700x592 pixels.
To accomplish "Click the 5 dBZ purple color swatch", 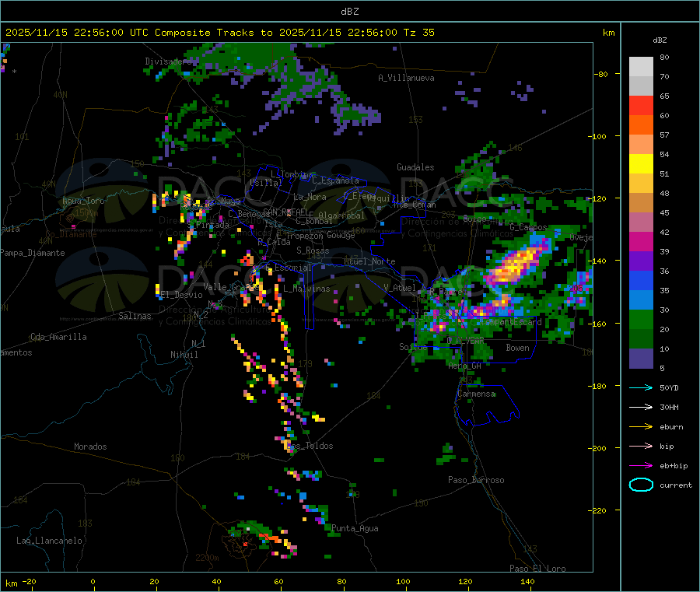I will [x=641, y=359].
